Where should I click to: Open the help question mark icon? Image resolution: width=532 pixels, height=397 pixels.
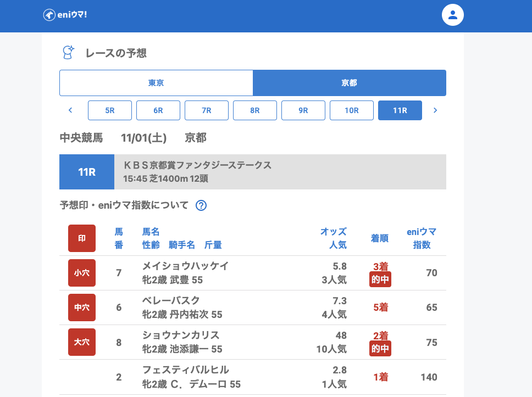(x=201, y=205)
